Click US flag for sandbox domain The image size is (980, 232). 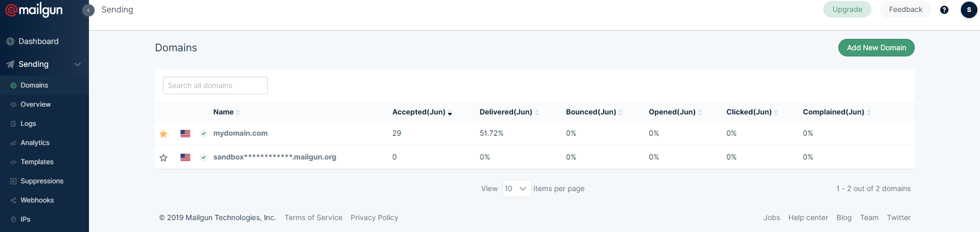[185, 157]
